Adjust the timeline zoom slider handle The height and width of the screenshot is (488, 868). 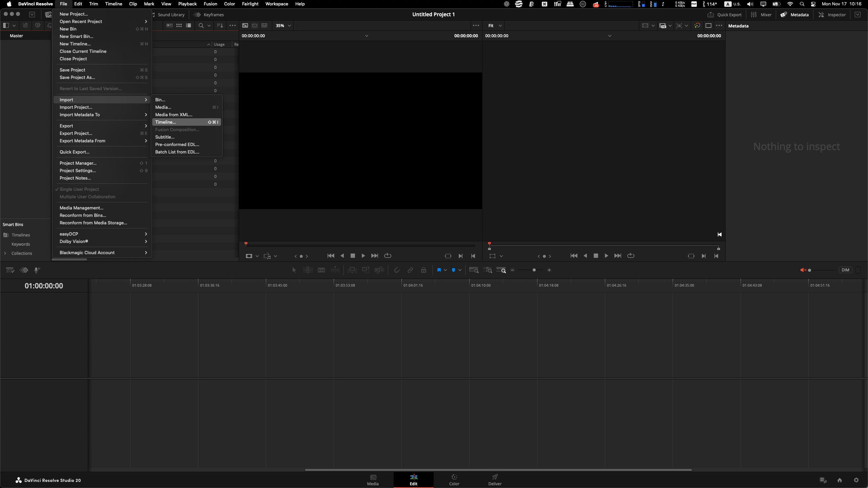point(534,270)
